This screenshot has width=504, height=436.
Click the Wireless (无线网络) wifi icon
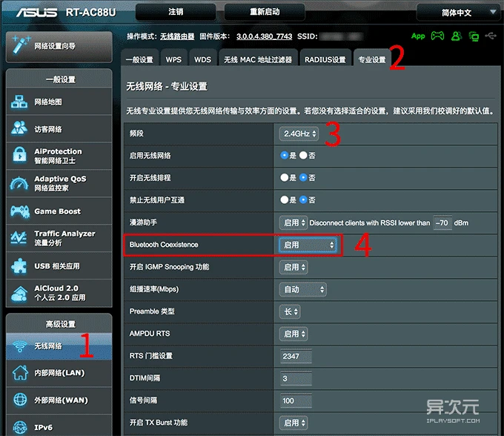tap(20, 346)
